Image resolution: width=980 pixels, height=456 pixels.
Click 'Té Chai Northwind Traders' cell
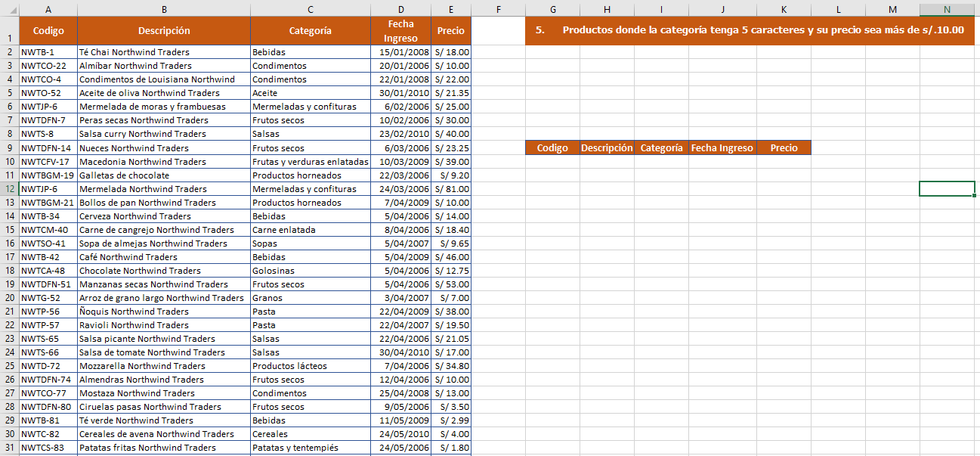(164, 53)
